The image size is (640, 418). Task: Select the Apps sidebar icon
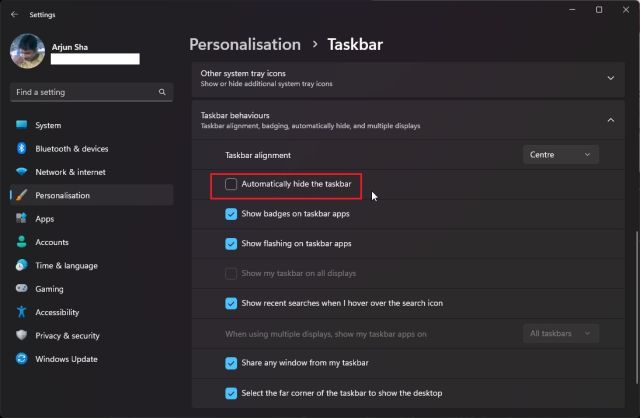[x=21, y=218]
